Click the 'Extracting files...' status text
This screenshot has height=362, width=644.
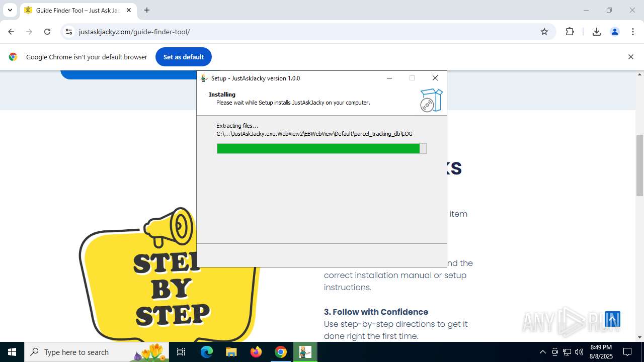coord(237,126)
